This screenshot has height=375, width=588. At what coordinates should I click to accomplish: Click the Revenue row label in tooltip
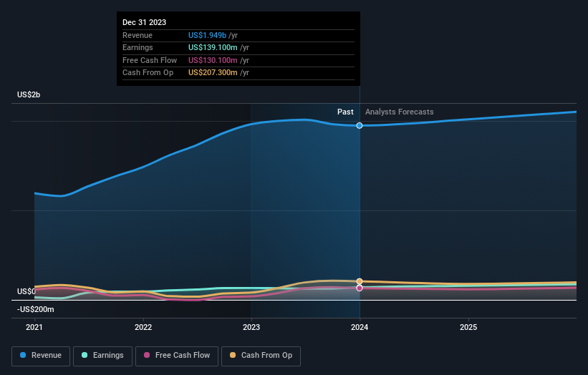[138, 35]
